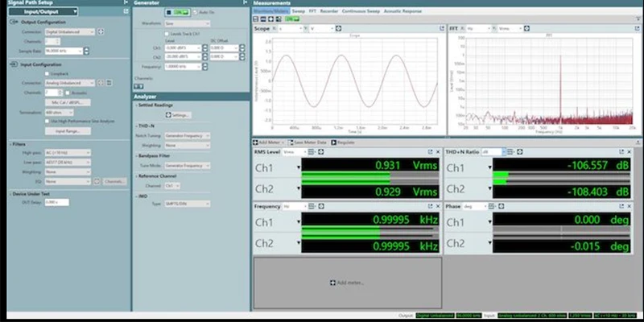
Task: Enable Use High Performance Sine Analyzer
Action: [47, 122]
